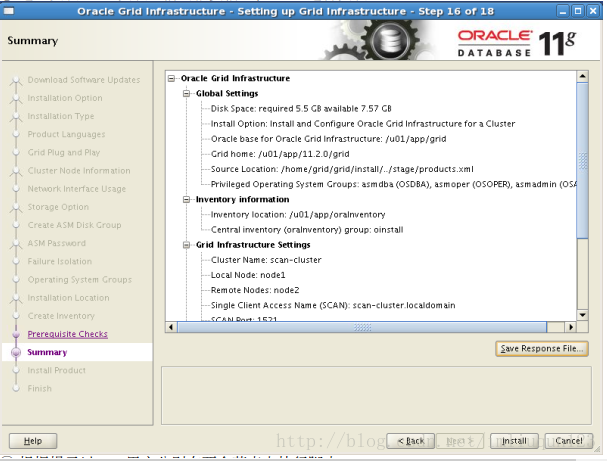The width and height of the screenshot is (607, 461).
Task: Click the Install Product step label
Action: tap(57, 370)
